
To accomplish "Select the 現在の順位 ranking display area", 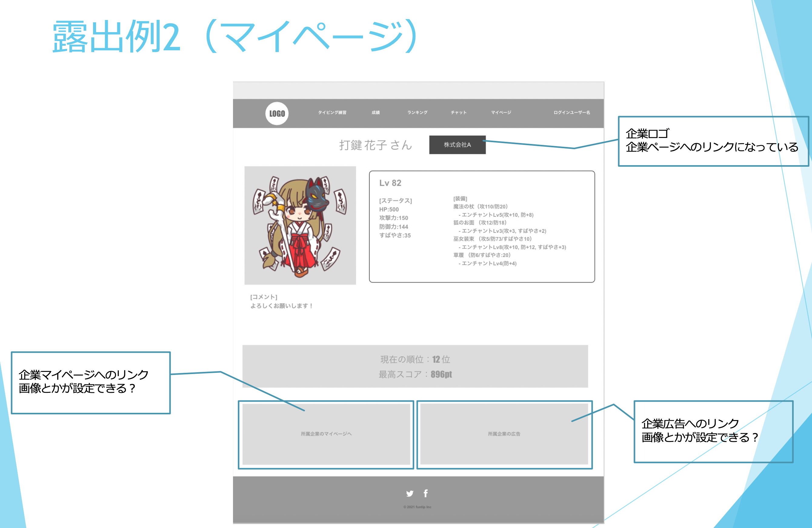I will coord(414,359).
